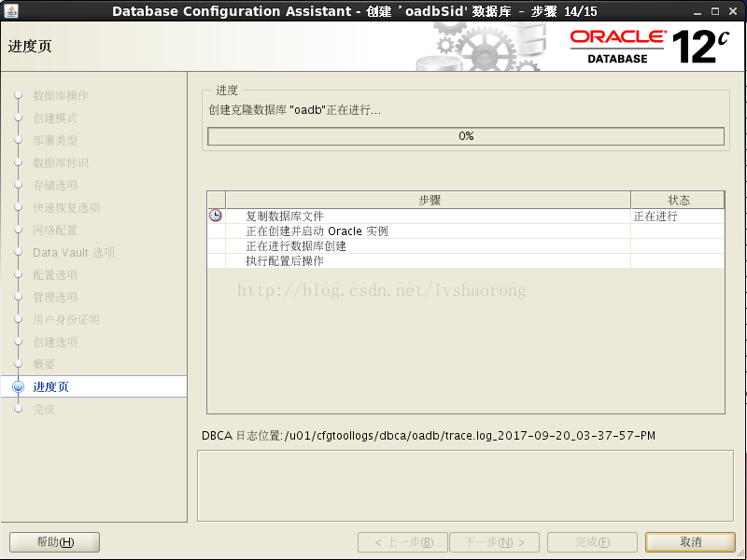
Task: Click the disabled 上一步(B) button
Action: tap(403, 542)
